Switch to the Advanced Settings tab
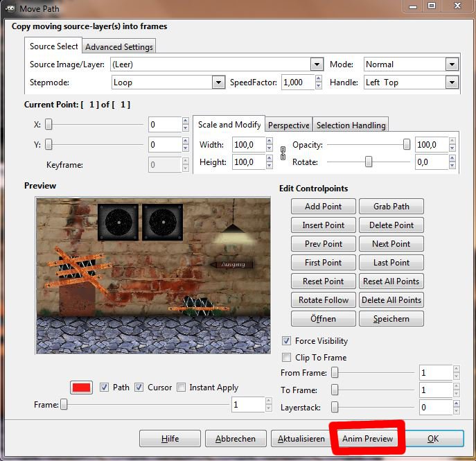This screenshot has height=461, width=476. coord(119,47)
